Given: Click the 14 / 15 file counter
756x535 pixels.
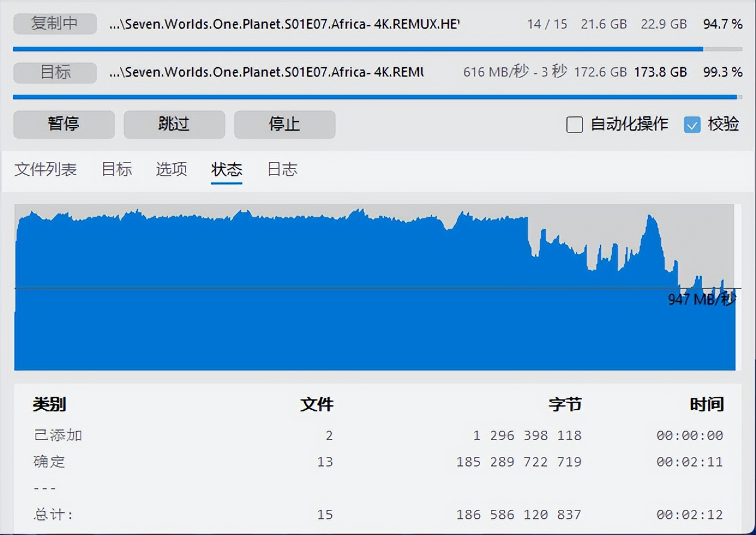Looking at the screenshot, I should [x=547, y=25].
